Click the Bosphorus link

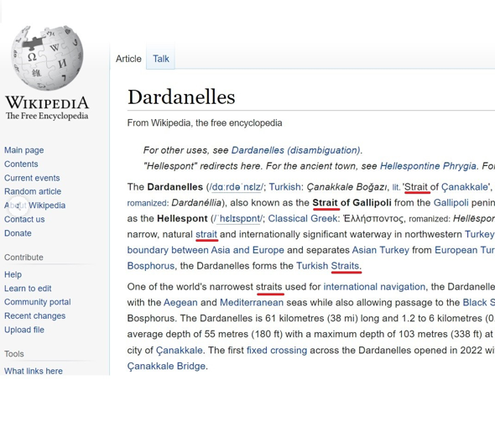pyautogui.click(x=150, y=266)
